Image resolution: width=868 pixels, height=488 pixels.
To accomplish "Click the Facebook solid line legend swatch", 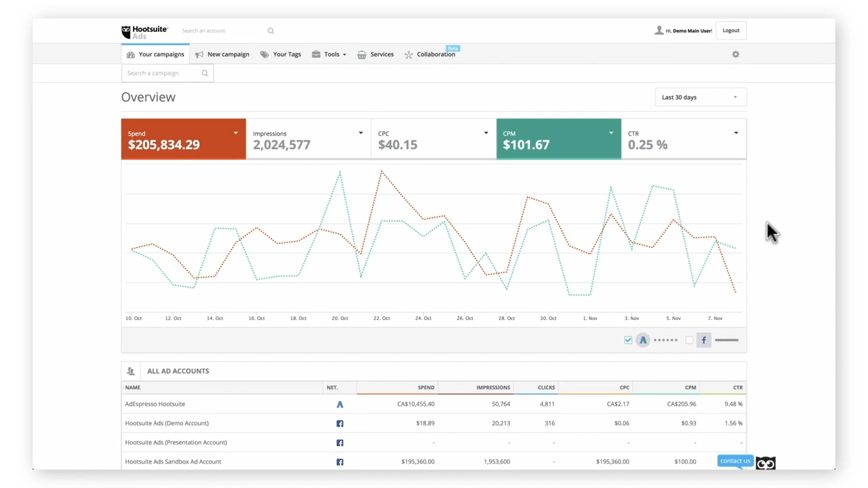I will pos(726,340).
